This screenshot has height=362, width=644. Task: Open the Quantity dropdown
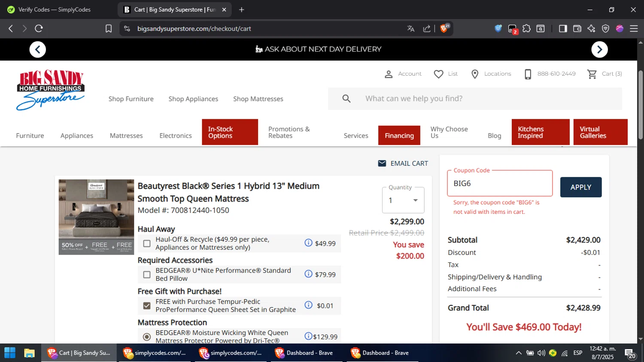click(x=403, y=200)
